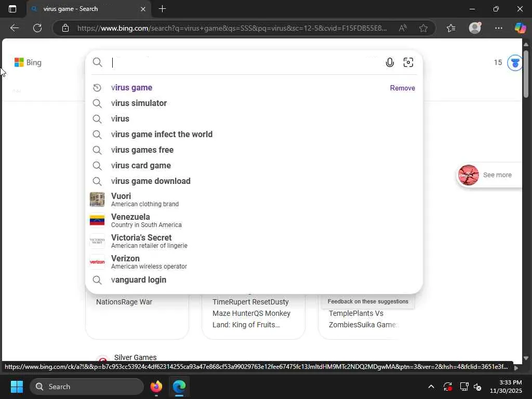Focus the Bing search input field
532x399 pixels.
pos(247,62)
